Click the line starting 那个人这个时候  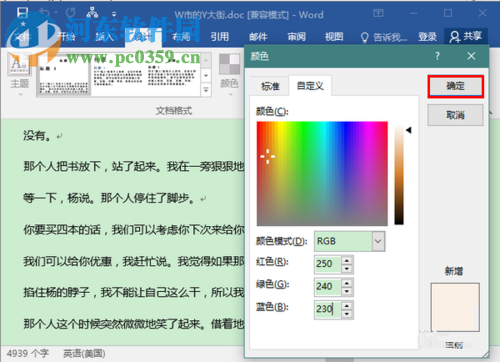(134, 324)
